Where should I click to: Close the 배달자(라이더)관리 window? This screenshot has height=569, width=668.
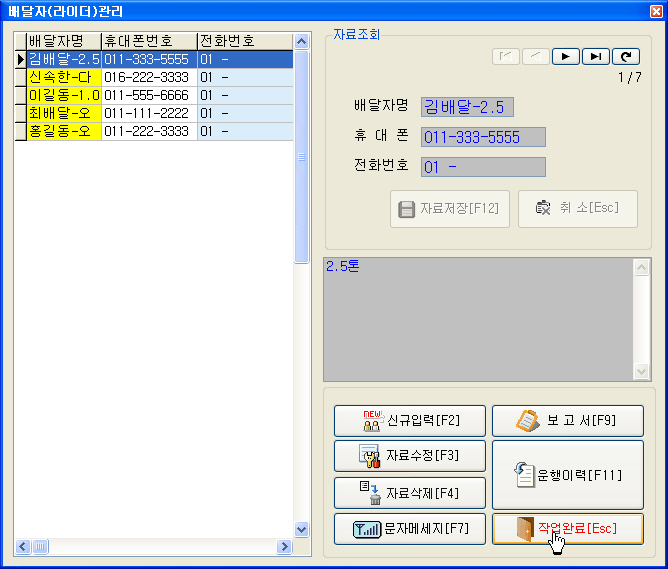(x=656, y=11)
